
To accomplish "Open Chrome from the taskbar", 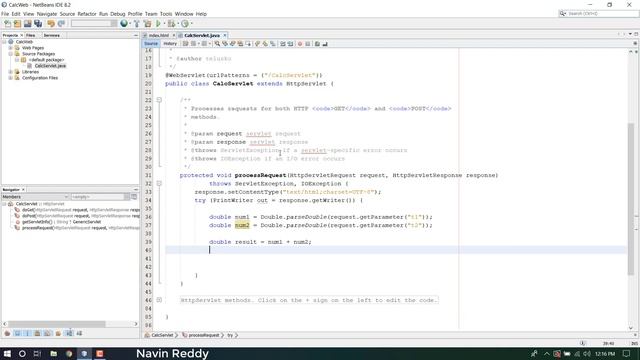I will tap(69, 353).
